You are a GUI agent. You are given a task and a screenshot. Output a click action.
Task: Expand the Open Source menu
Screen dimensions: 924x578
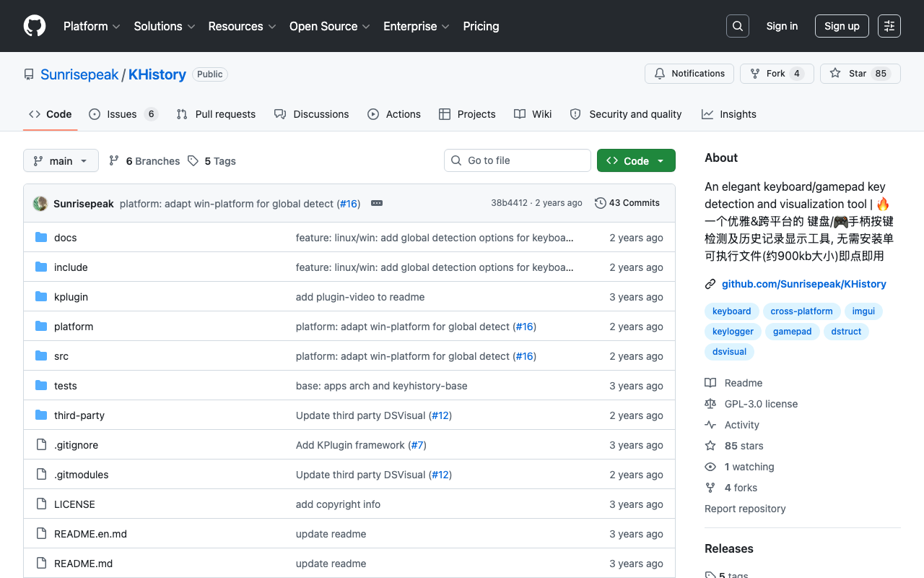tap(329, 26)
